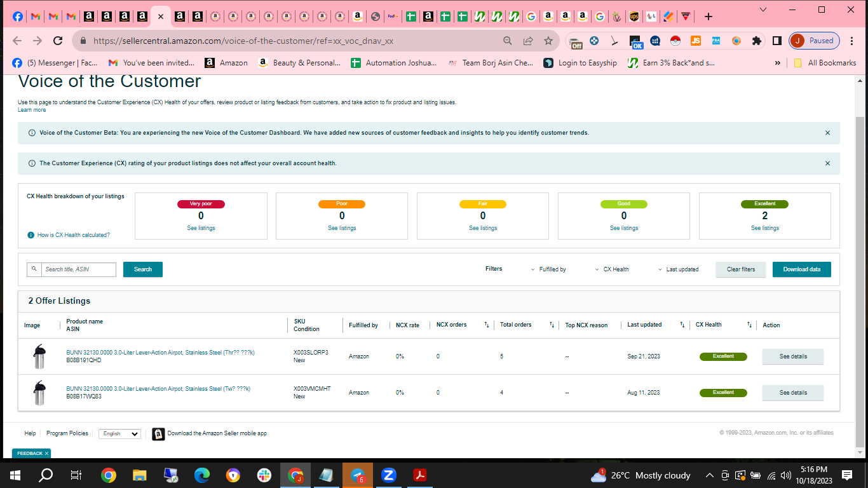See listings under Fair
868x488 pixels.
point(483,228)
